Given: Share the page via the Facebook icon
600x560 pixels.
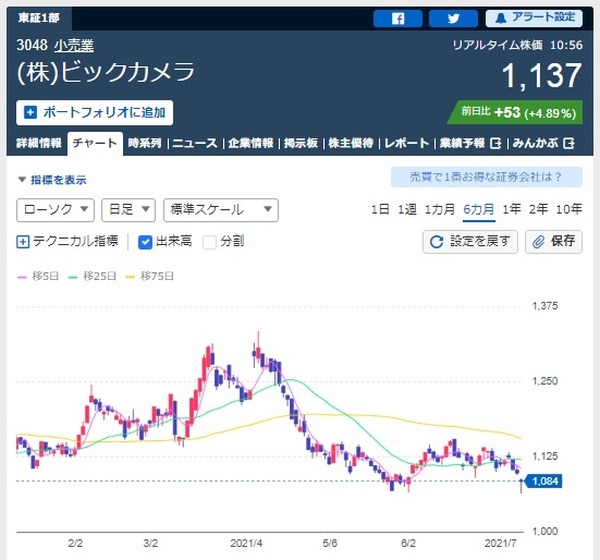Looking at the screenshot, I should click(x=398, y=18).
